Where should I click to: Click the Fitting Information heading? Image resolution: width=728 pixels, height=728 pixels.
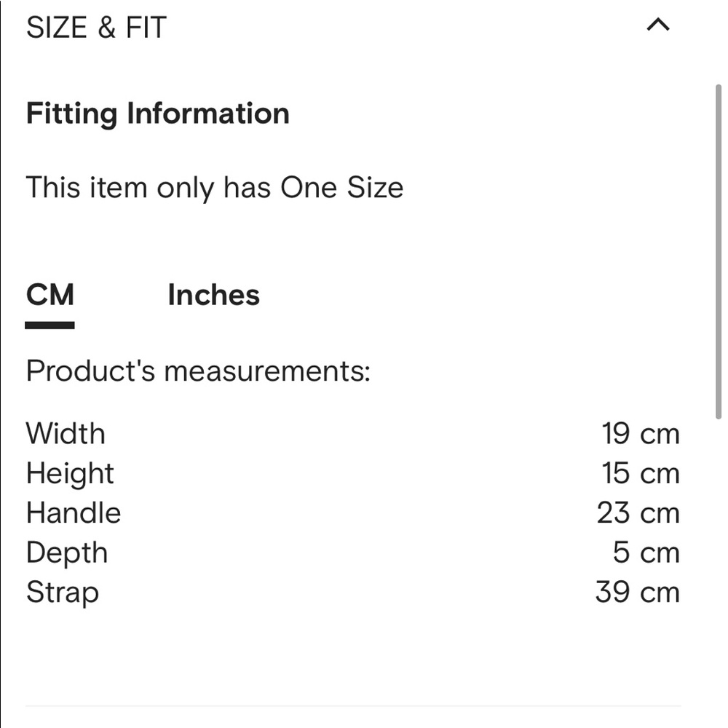(158, 114)
